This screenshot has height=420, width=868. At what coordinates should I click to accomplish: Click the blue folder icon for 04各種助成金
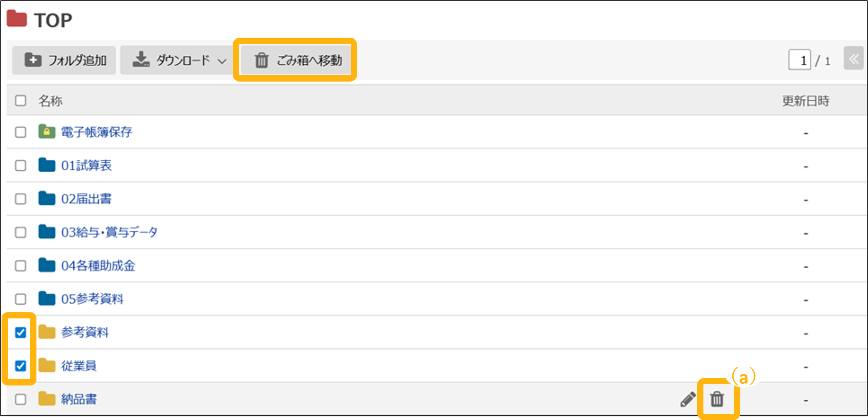[x=47, y=265]
